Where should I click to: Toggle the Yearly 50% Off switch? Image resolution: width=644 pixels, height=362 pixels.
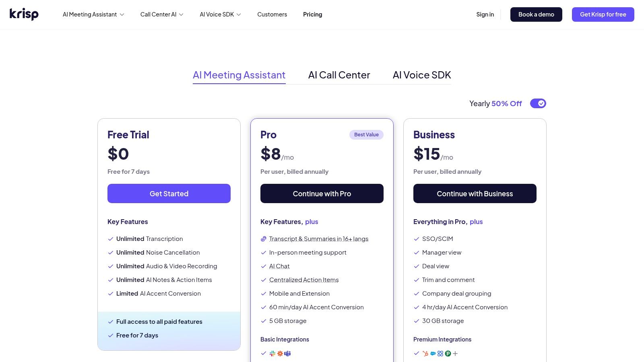tap(538, 104)
